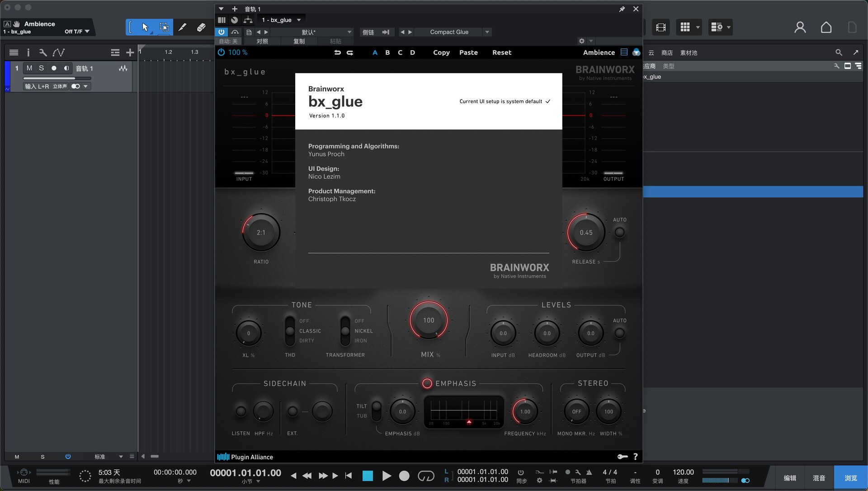This screenshot has height=491, width=868.
Task: Stop playback in the transport
Action: [x=368, y=476]
